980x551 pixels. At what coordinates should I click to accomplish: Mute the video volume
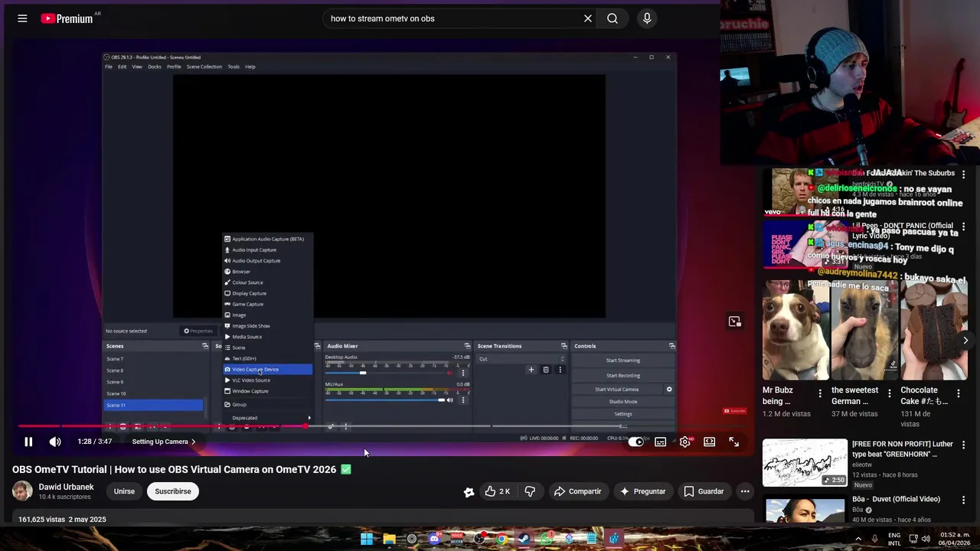(55, 442)
